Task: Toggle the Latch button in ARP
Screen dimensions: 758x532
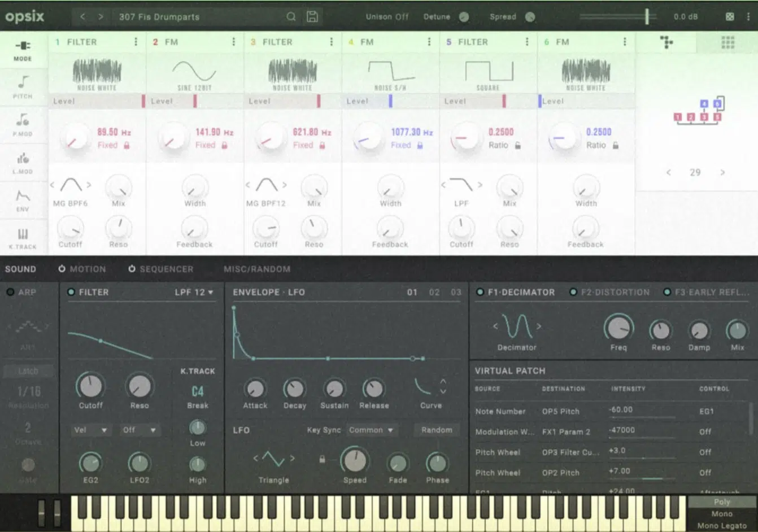Action: coord(28,371)
